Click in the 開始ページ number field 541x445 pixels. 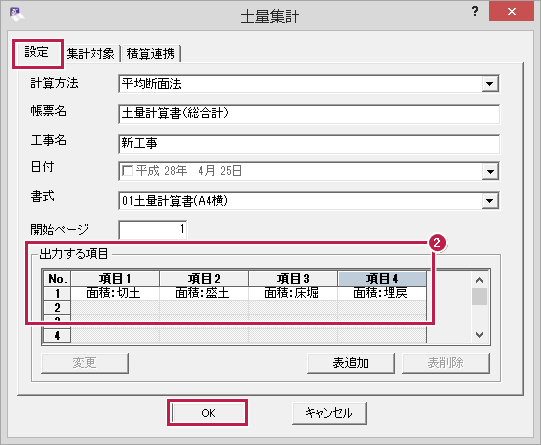[x=153, y=229]
